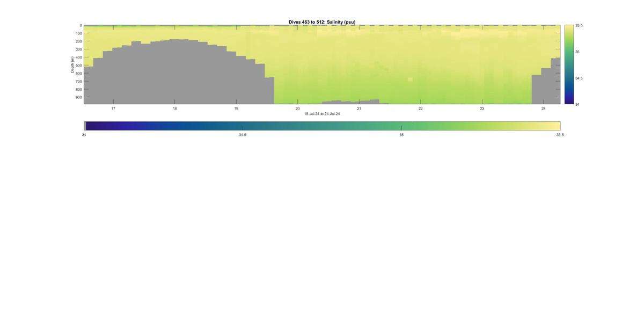
Task: Click depth tick label "600"
Action: click(78, 74)
